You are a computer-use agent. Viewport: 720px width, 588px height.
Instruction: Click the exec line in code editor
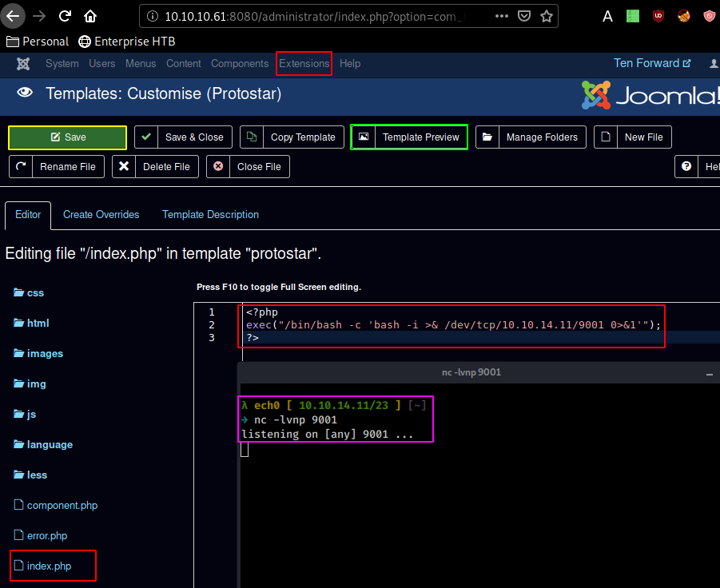click(453, 325)
